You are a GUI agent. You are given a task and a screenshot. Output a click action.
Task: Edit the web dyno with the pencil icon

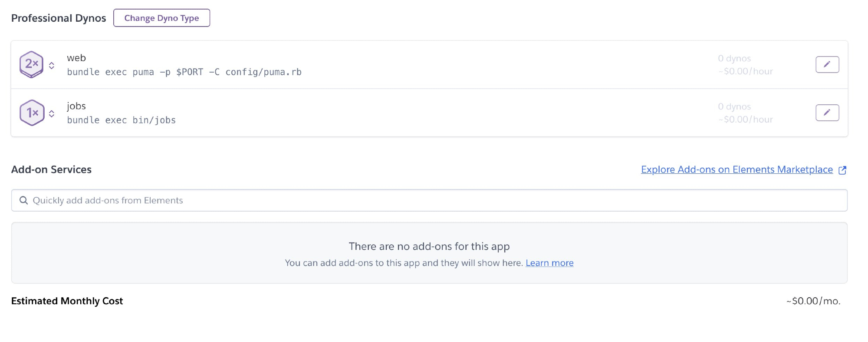[x=827, y=64]
